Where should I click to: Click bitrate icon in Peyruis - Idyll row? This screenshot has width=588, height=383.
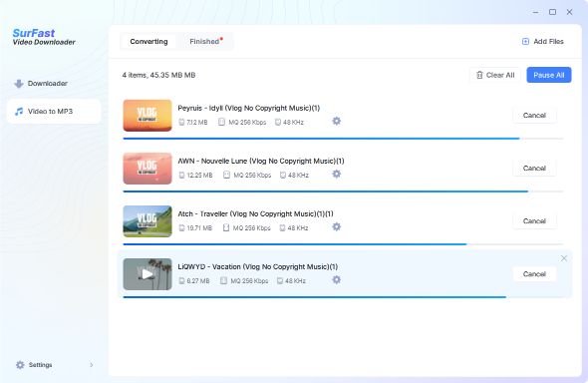click(221, 123)
